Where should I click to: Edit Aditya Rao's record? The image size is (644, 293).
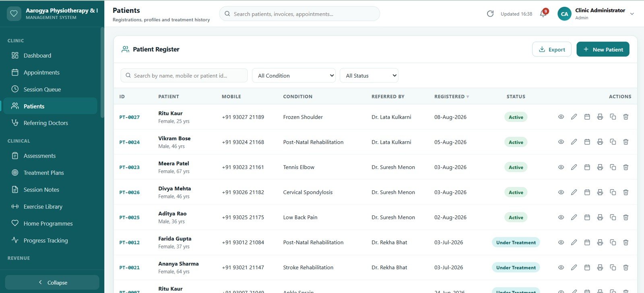574,217
